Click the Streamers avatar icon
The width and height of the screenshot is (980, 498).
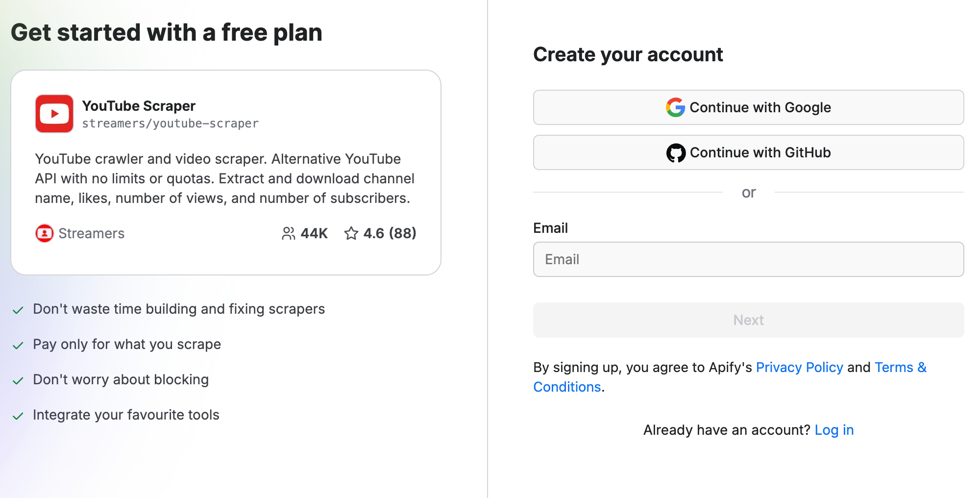tap(45, 233)
